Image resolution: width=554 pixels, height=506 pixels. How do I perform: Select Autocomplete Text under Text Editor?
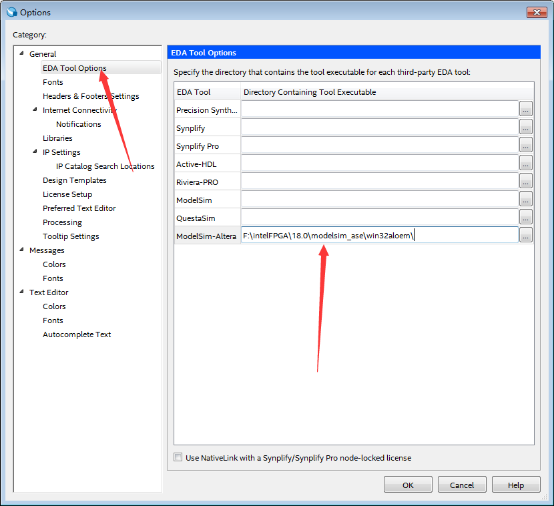(x=77, y=334)
